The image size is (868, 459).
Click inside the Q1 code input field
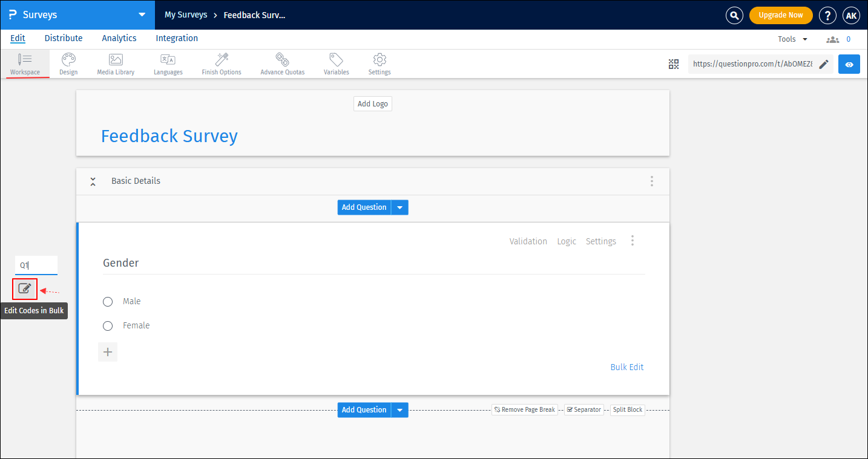tap(36, 265)
